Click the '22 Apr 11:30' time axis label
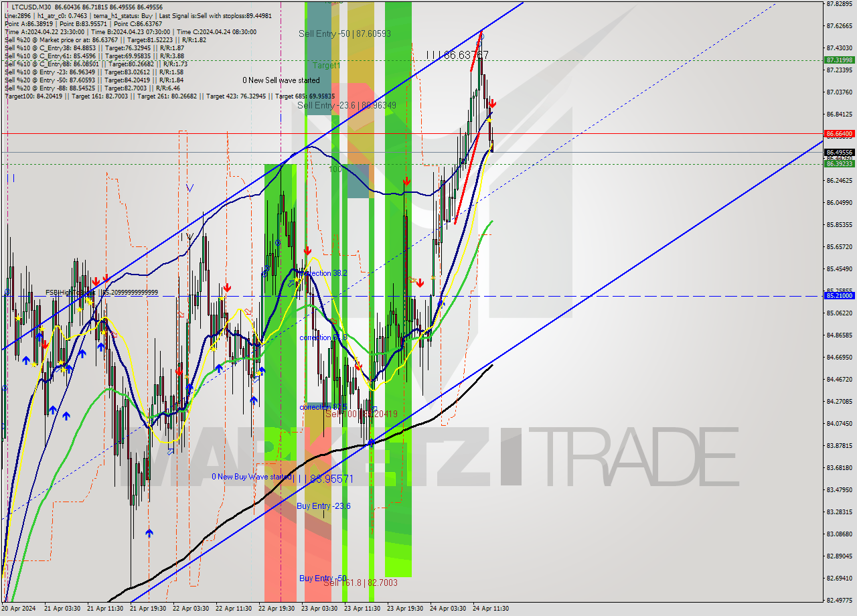The height and width of the screenshot is (616, 857). click(234, 609)
